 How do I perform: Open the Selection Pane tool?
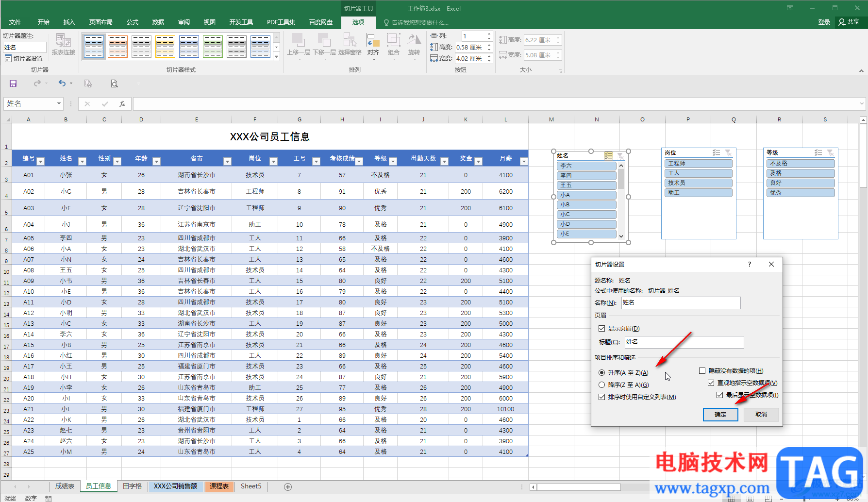350,44
